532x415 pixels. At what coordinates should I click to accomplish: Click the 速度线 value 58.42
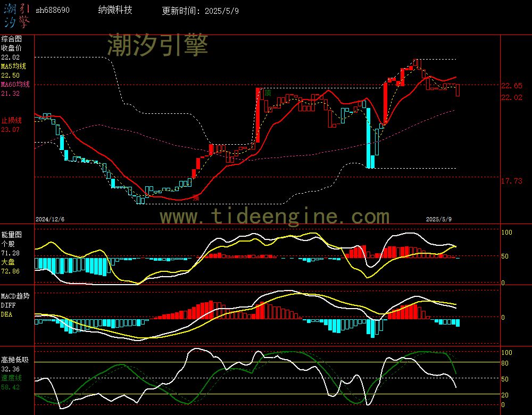(x=11, y=387)
